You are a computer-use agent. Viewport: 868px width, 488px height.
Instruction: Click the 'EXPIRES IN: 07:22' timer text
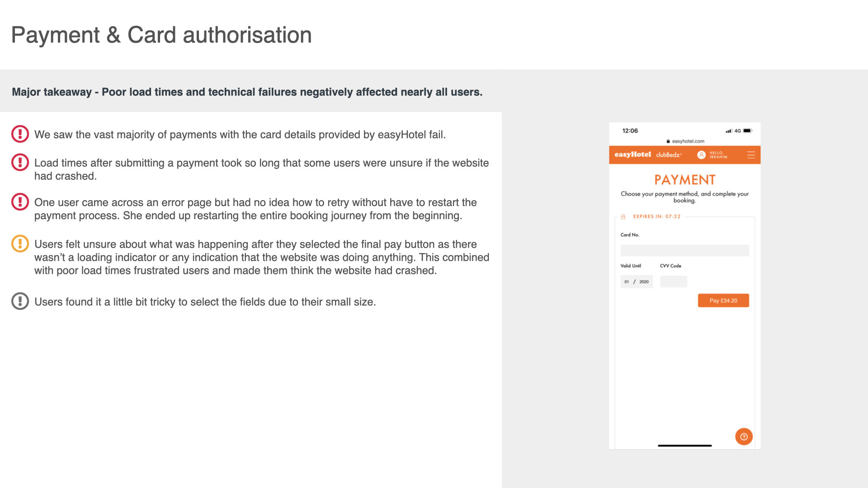(656, 216)
